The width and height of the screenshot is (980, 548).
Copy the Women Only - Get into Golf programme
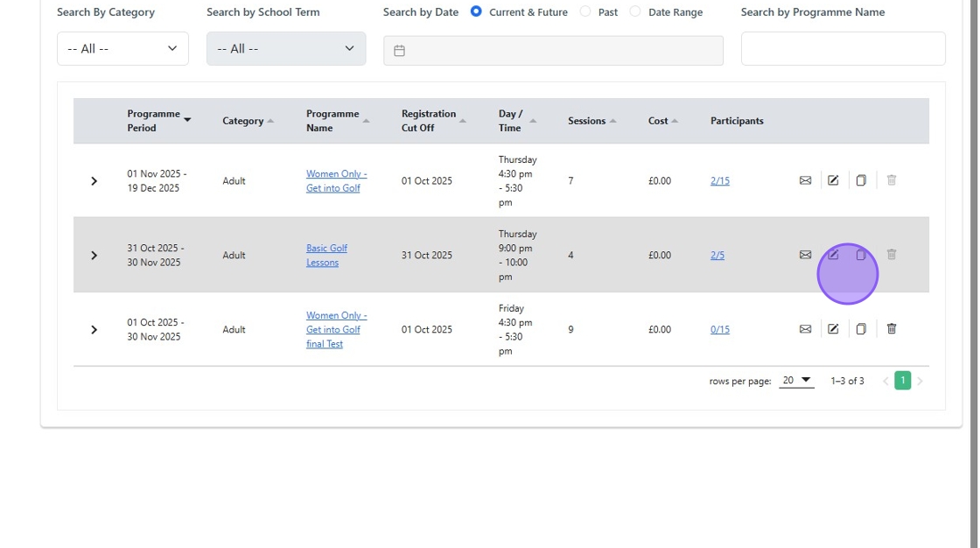pyautogui.click(x=861, y=180)
